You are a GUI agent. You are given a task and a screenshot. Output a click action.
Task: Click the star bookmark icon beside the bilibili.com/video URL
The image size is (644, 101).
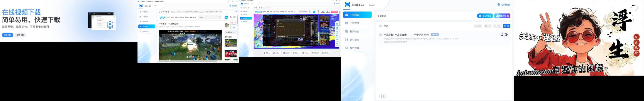point(168,12)
